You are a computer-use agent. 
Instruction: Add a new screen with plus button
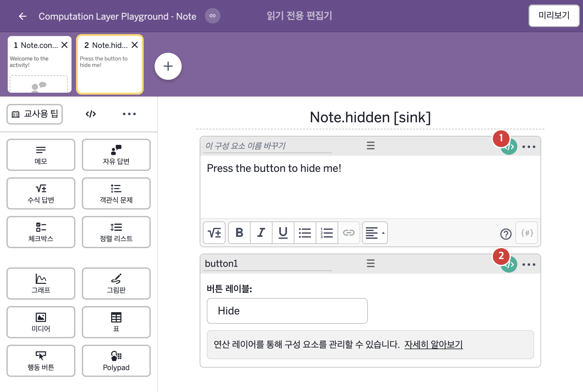pos(168,66)
